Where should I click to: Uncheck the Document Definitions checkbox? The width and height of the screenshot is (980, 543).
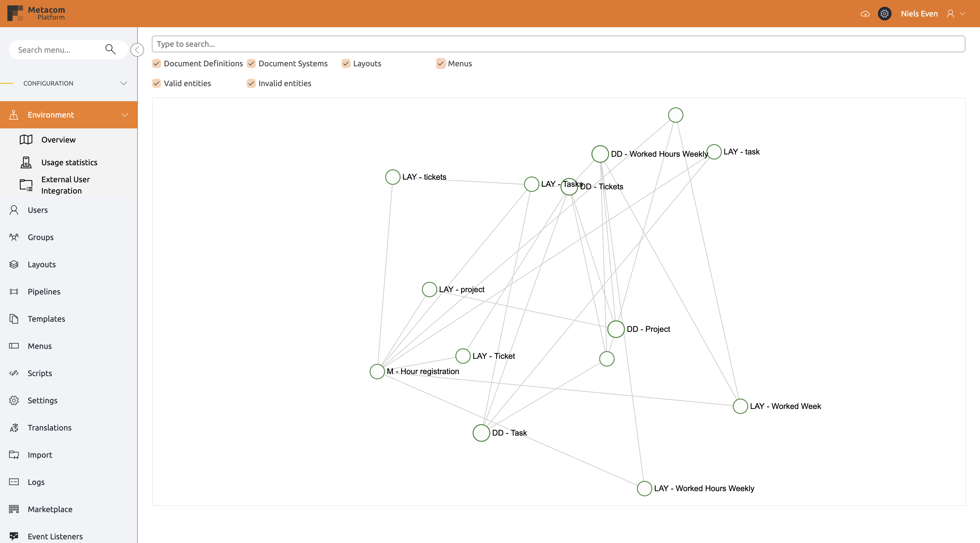156,63
